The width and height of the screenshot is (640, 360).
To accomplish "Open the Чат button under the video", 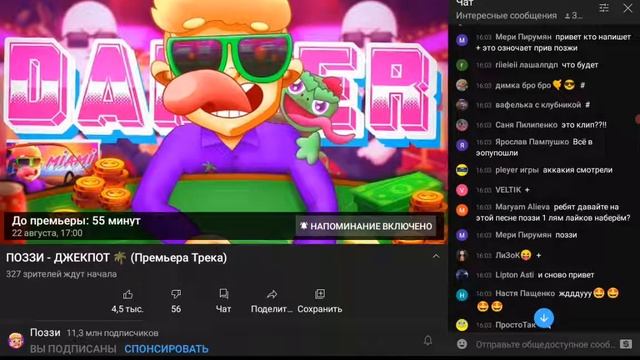I will pos(224,301).
